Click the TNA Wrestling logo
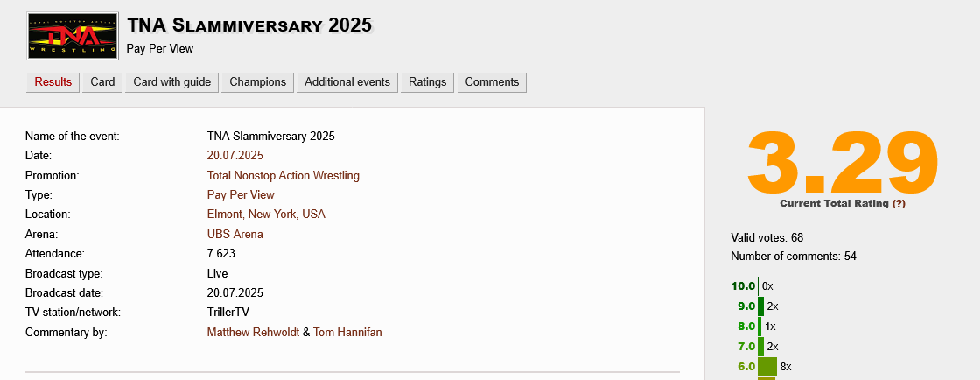The width and height of the screenshot is (980, 380). pyautogui.click(x=73, y=37)
